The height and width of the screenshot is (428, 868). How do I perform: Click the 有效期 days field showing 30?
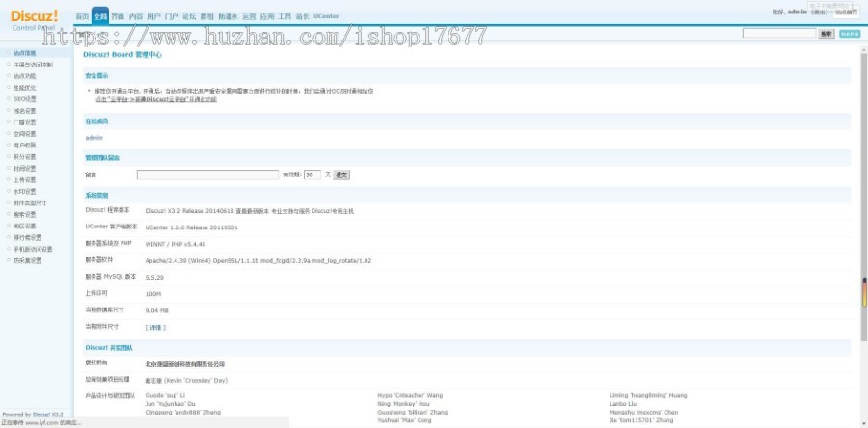tap(312, 174)
